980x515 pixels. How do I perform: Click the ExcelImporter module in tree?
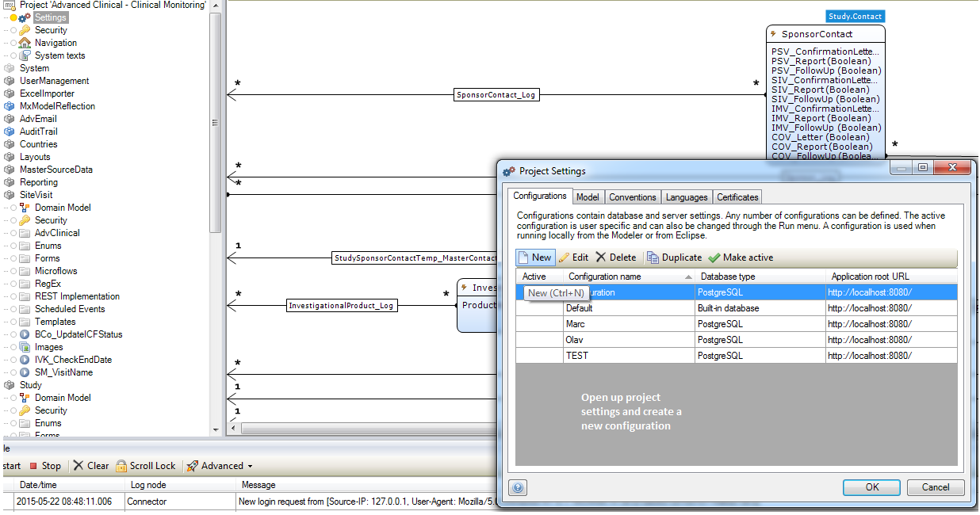pos(47,93)
